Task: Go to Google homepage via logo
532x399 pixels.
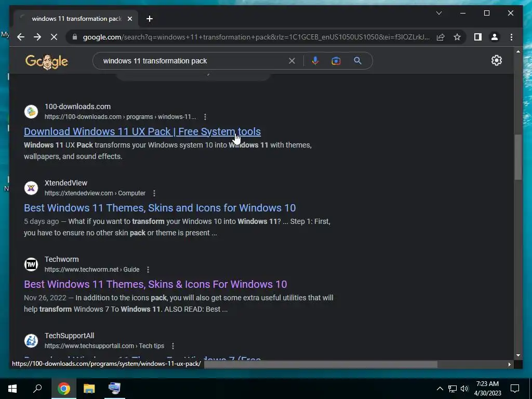Action: point(46,61)
